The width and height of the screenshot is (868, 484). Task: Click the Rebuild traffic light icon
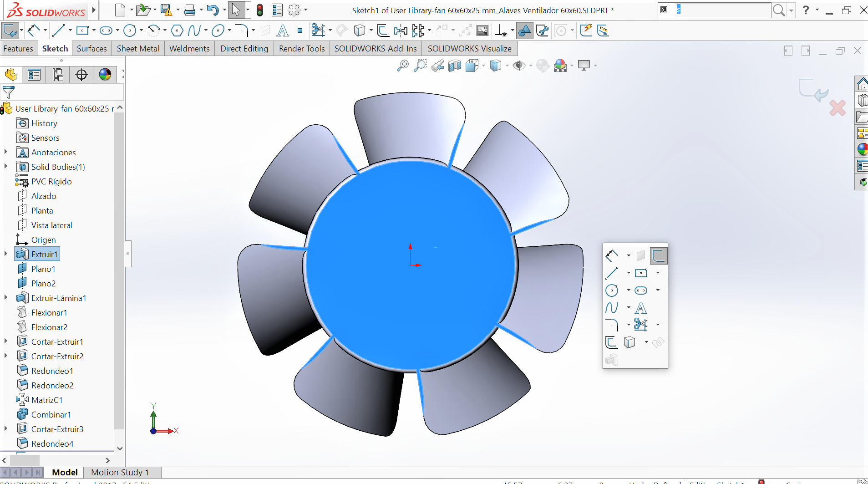point(259,10)
